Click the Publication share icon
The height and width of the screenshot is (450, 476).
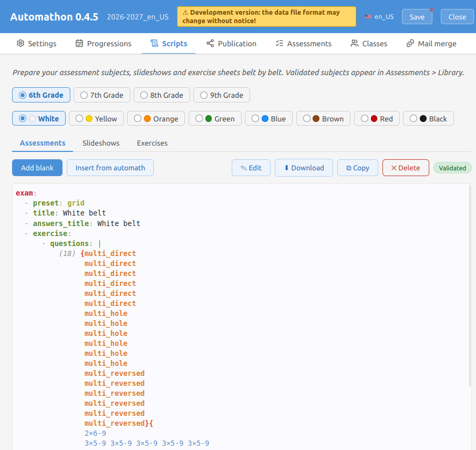coord(210,44)
